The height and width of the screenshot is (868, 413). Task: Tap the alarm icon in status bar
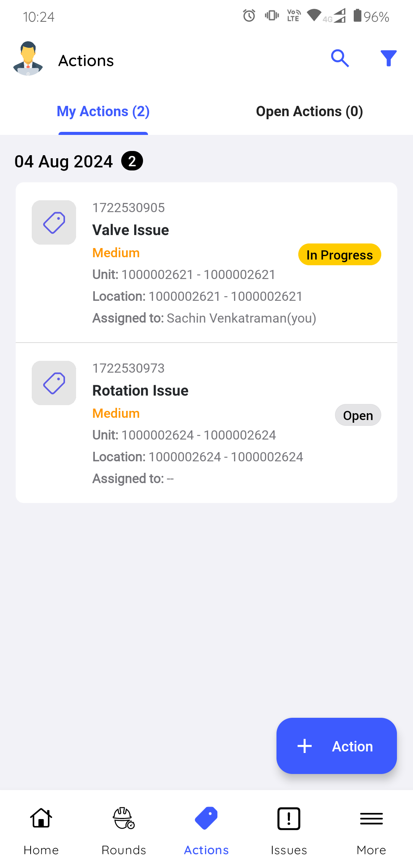249,16
